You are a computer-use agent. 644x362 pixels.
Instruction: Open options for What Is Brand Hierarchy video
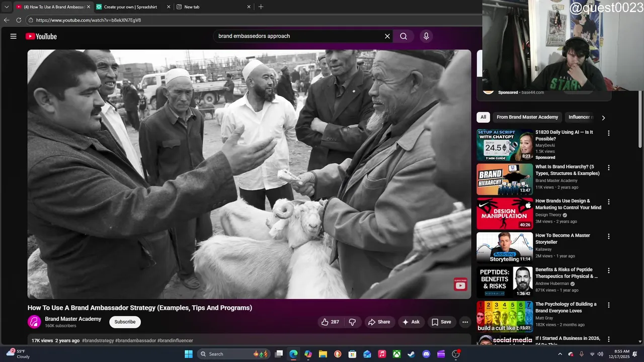coord(608,167)
